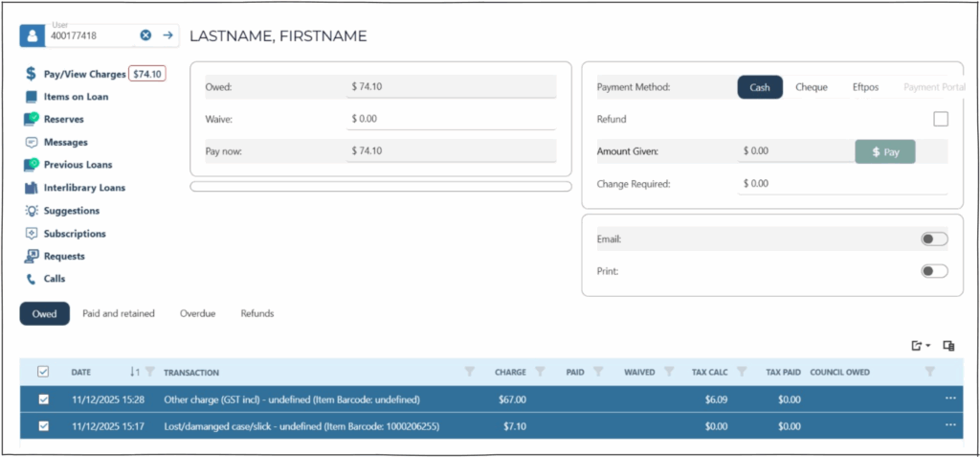Clear the user ID field with the X icon
This screenshot has width=980, height=457.
tap(145, 35)
